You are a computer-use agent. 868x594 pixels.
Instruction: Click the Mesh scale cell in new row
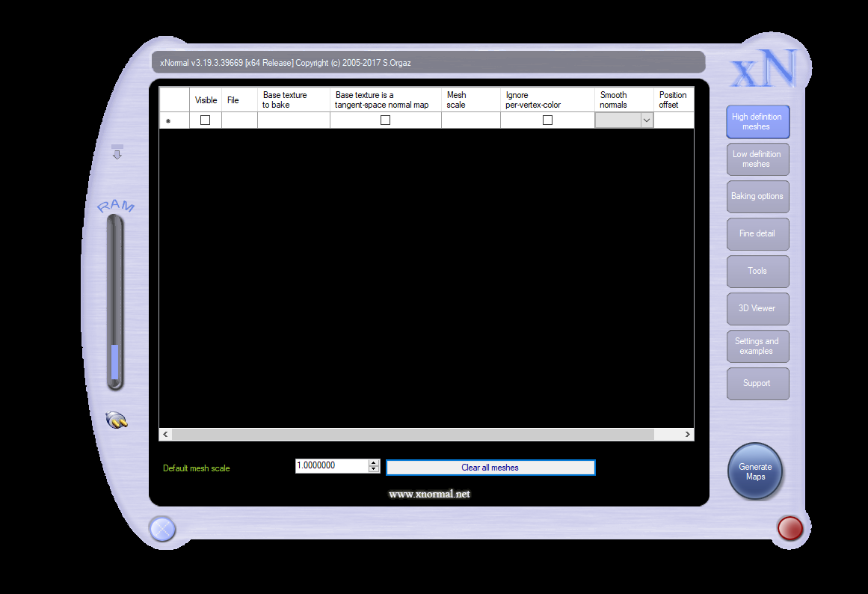(x=470, y=120)
